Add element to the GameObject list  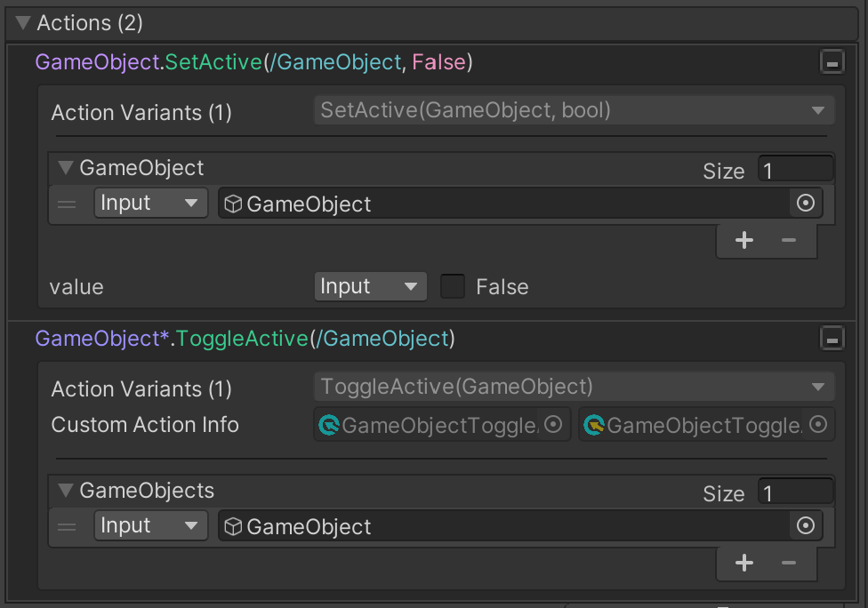point(744,240)
